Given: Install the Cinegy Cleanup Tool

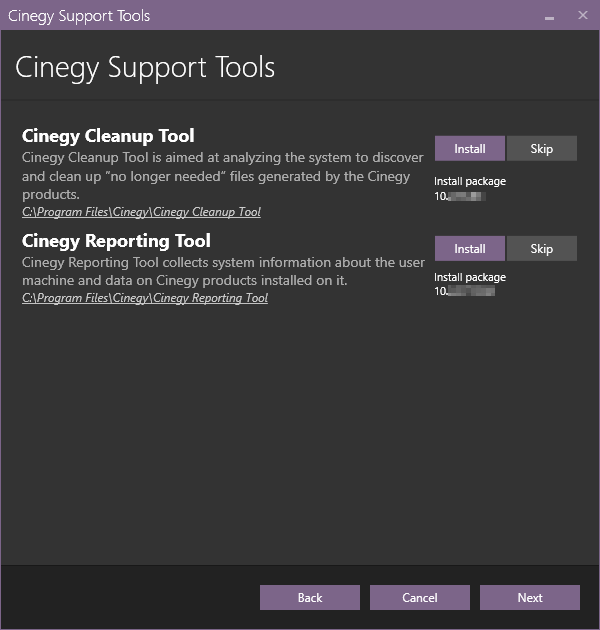Looking at the screenshot, I should 470,148.
